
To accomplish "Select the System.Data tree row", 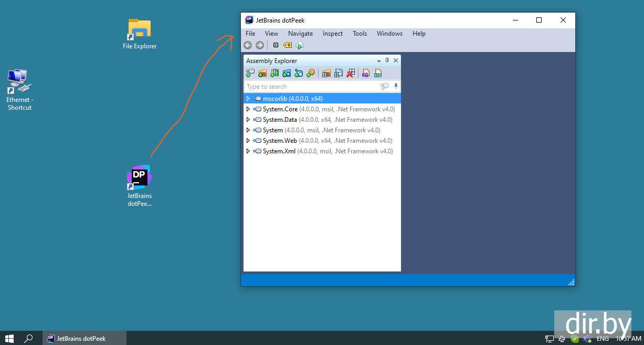I will (322, 120).
